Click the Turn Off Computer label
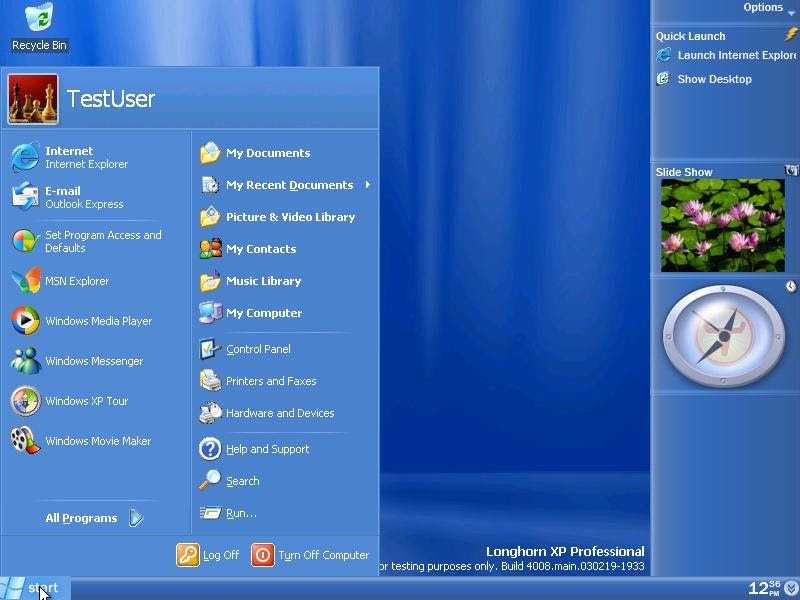The height and width of the screenshot is (600, 800). pyautogui.click(x=323, y=555)
